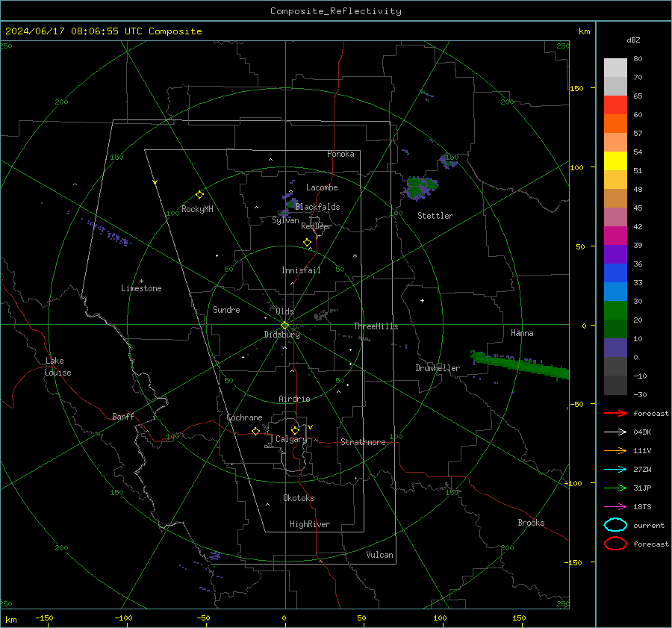Image resolution: width=672 pixels, height=628 pixels.
Task: Pick the indigo 0–10 dBZ color swatch
Action: [x=615, y=348]
